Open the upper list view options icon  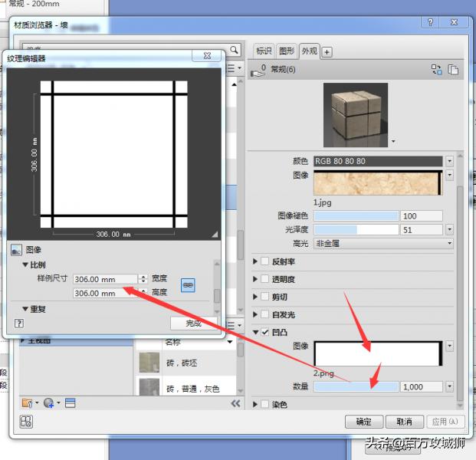(235, 68)
